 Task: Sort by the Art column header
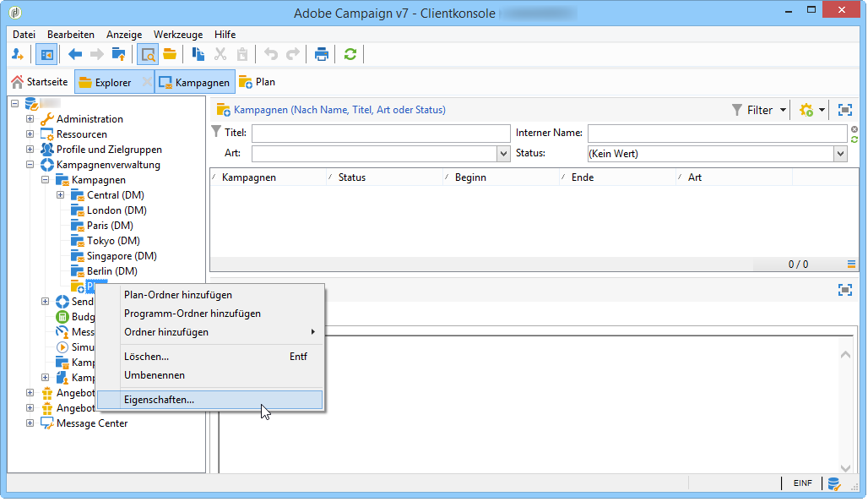[x=734, y=177]
